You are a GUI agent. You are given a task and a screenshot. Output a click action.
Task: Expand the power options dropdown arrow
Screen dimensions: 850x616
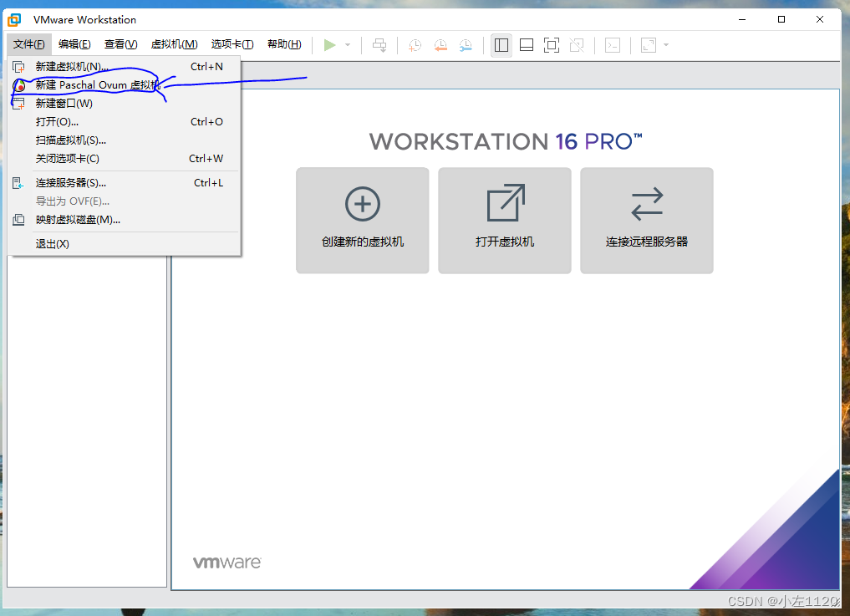348,45
